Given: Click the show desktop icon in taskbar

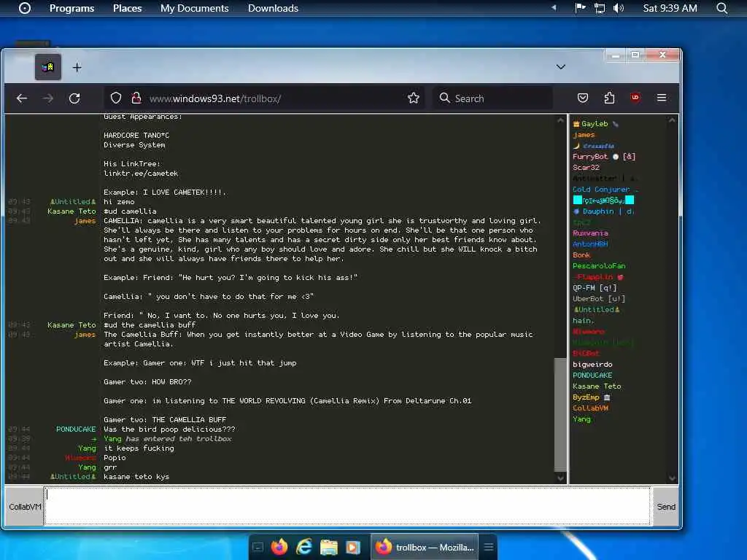Looking at the screenshot, I should click(x=258, y=547).
